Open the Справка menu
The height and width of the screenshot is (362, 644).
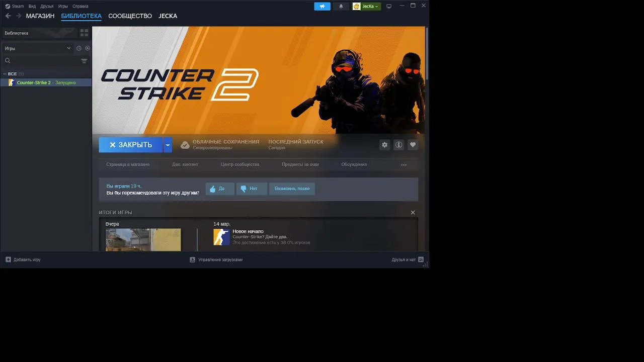point(80,6)
